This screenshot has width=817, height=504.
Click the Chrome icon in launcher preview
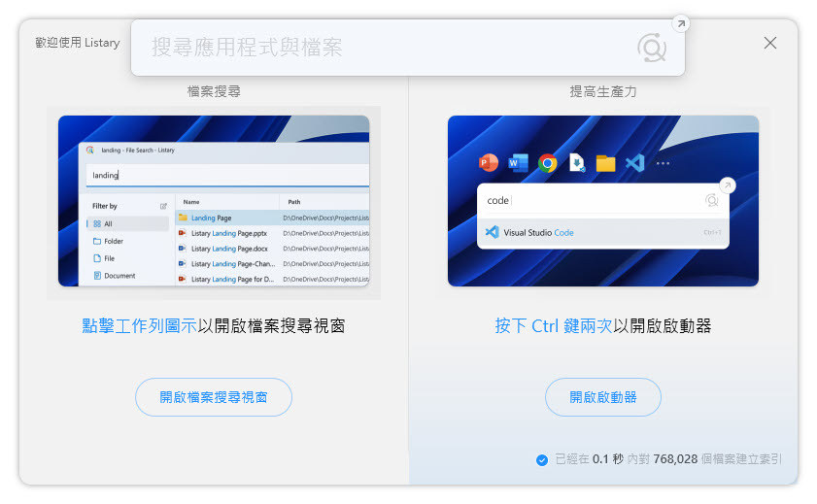[x=547, y=163]
